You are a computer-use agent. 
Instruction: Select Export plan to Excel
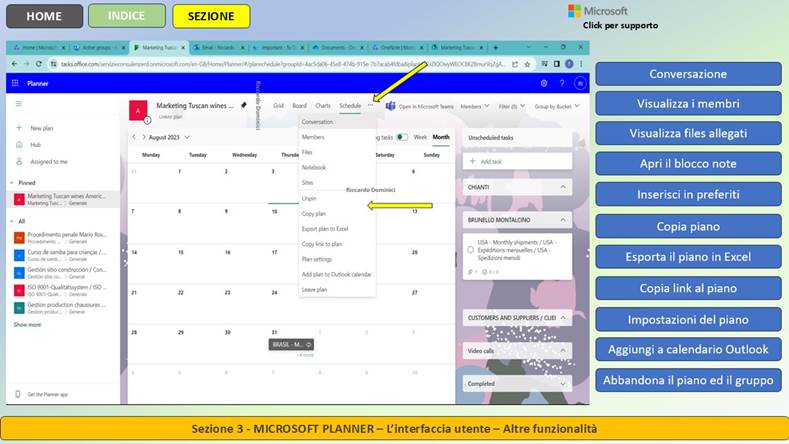[x=337, y=229]
